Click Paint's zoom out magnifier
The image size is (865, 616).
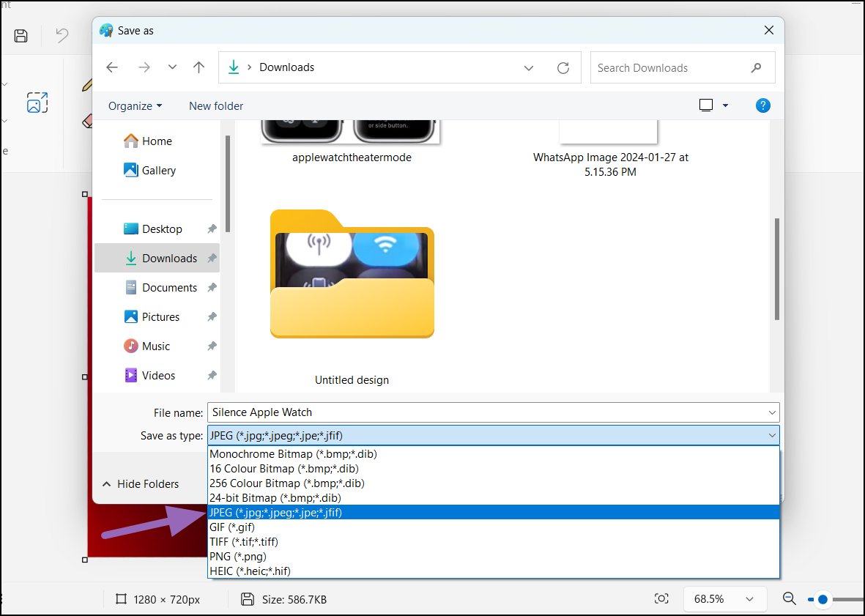point(790,599)
